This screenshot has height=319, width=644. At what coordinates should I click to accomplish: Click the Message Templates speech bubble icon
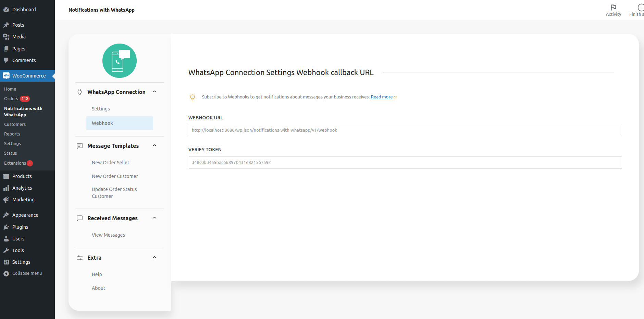tap(79, 146)
